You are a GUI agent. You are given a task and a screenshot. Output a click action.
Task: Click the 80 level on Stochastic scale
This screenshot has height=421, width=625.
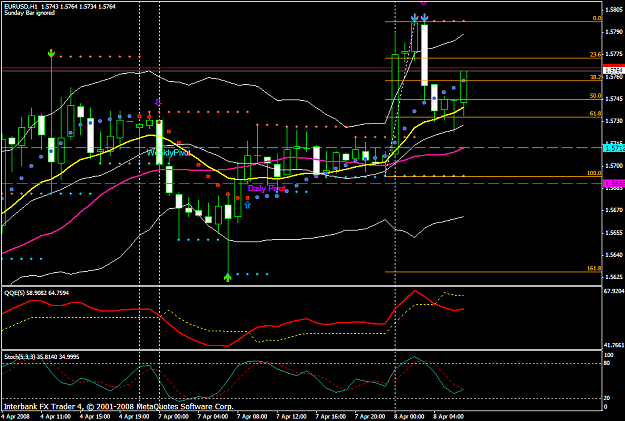point(607,363)
